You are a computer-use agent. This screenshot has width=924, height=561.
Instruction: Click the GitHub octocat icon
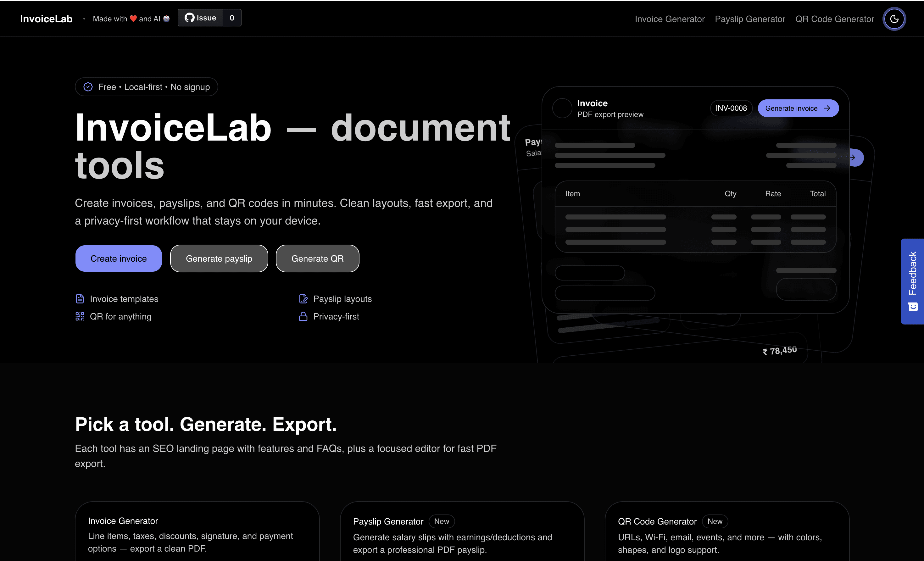click(189, 18)
